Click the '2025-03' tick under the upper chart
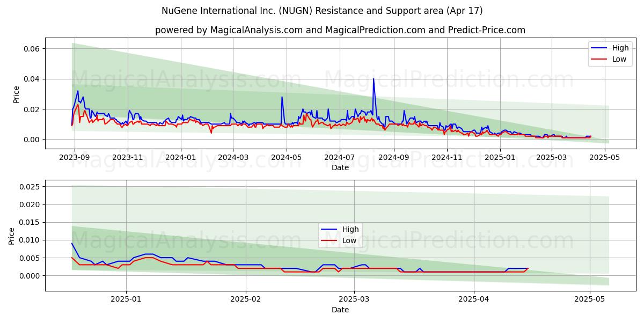The image size is (644, 322). point(551,157)
